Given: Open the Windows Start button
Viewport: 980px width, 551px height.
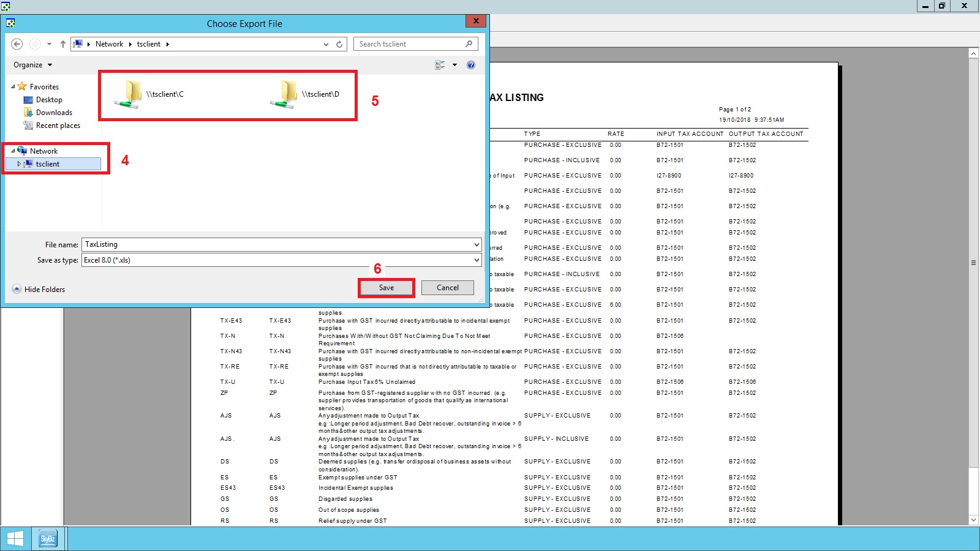Looking at the screenshot, I should (x=15, y=539).
